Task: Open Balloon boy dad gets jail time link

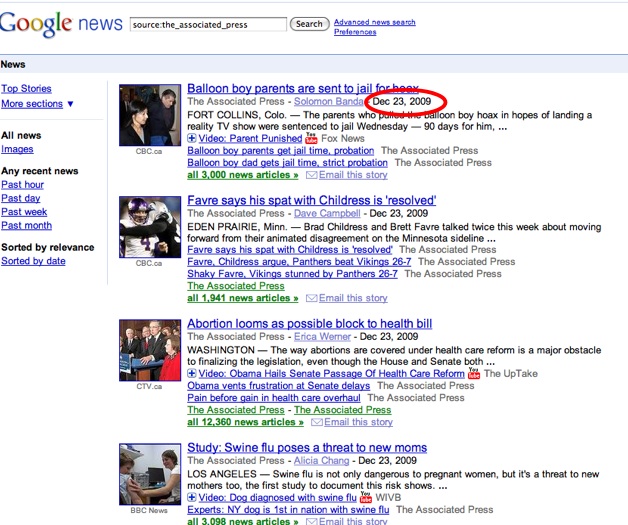Action: point(287,163)
